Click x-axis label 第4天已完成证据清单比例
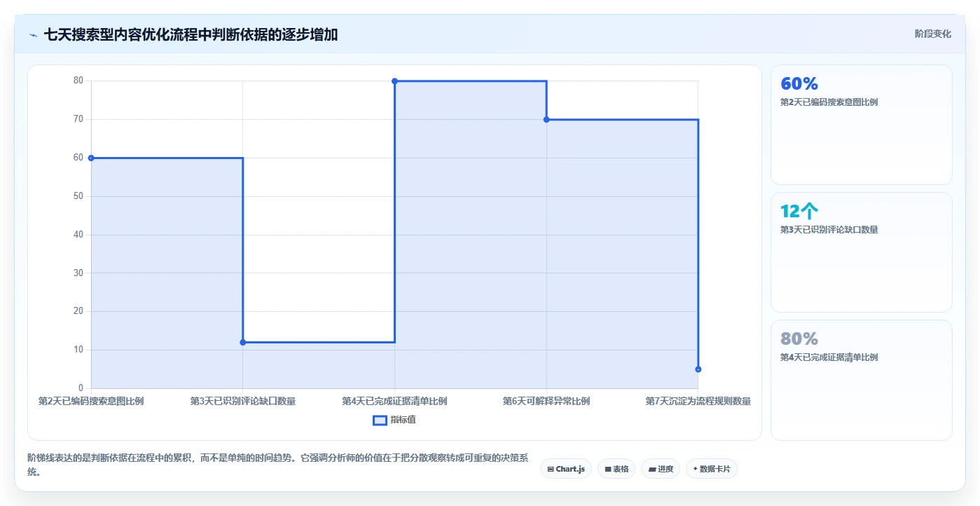The image size is (980, 506). click(x=394, y=402)
